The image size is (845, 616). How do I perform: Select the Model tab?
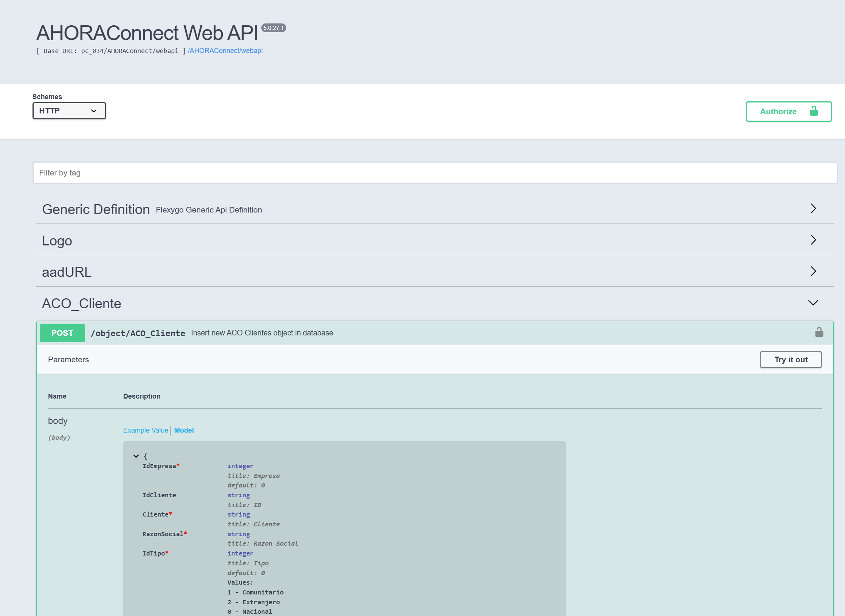coord(184,430)
